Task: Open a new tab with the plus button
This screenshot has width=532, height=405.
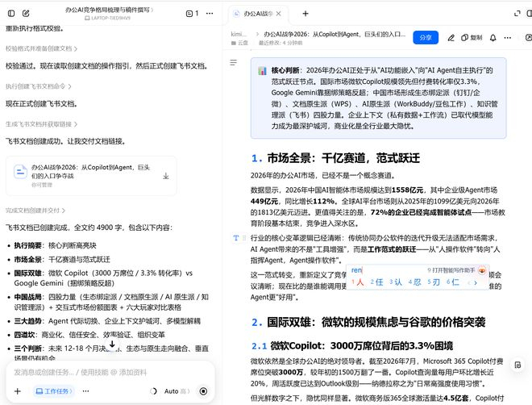Action: 305,14
